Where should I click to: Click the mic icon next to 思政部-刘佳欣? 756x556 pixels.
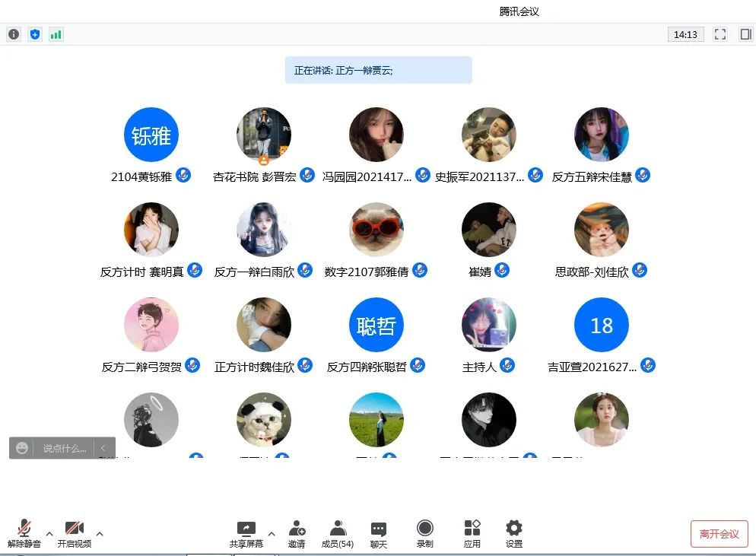click(640, 270)
